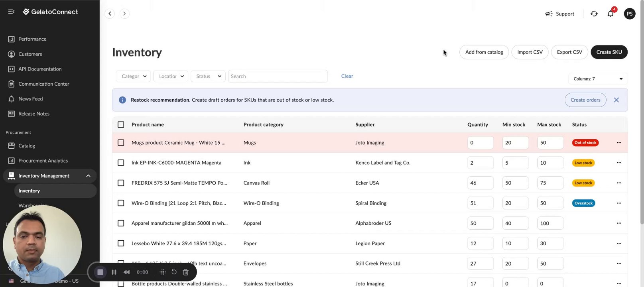The image size is (644, 287).
Task: Go back using the left arrow button
Action: click(x=110, y=14)
